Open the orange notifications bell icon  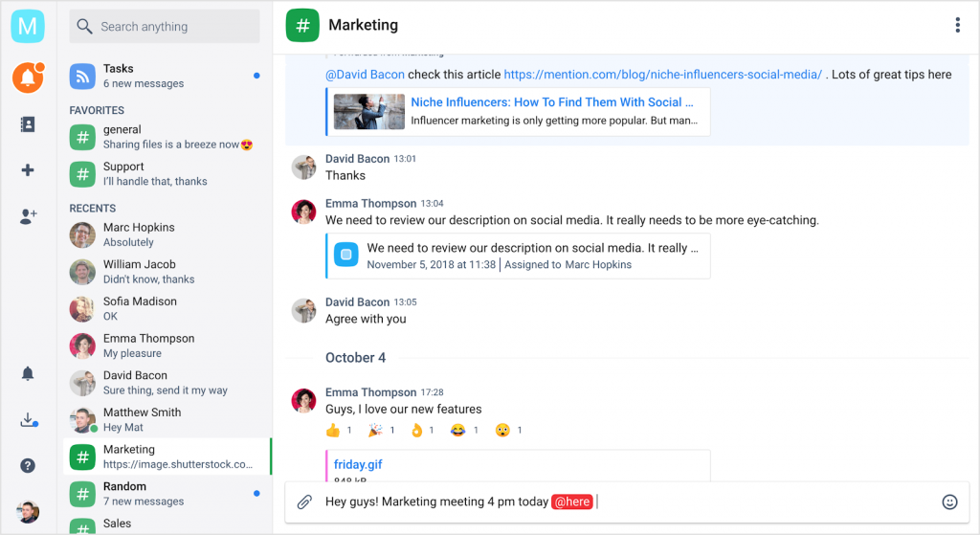[28, 78]
